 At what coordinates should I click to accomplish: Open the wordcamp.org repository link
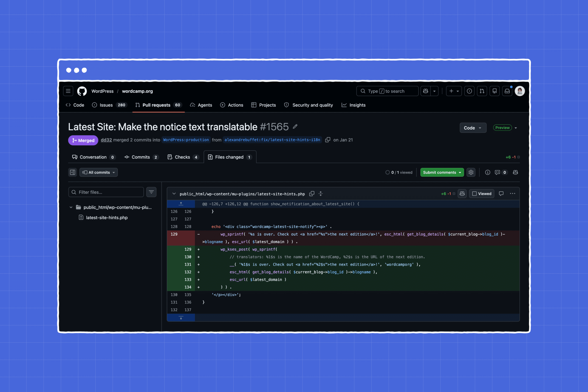(x=137, y=91)
